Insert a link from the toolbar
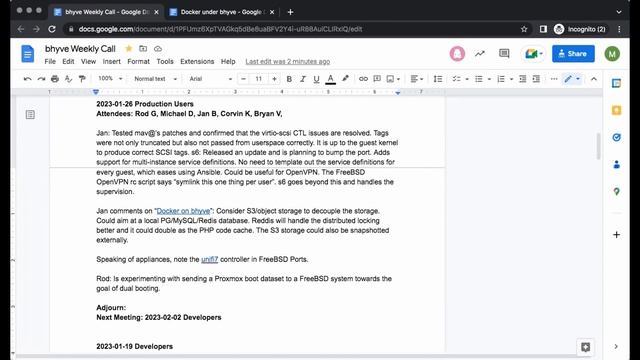Screen dimensions: 640x360 click(363, 79)
